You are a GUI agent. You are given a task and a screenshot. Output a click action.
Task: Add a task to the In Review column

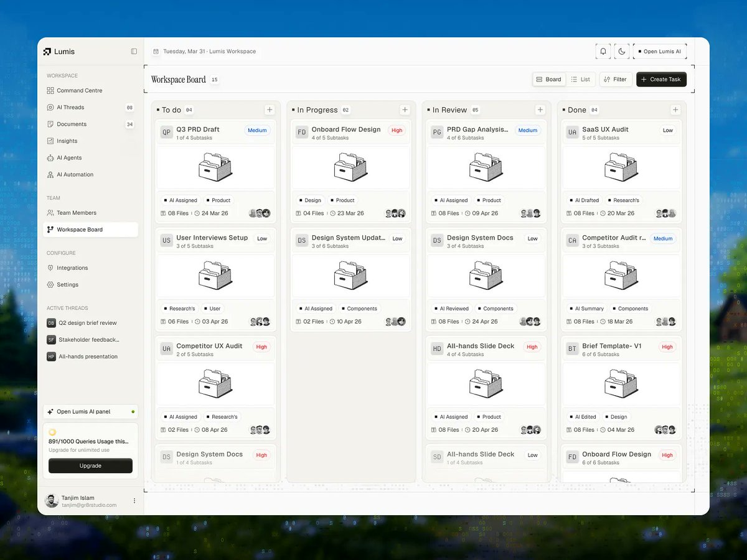(540, 110)
